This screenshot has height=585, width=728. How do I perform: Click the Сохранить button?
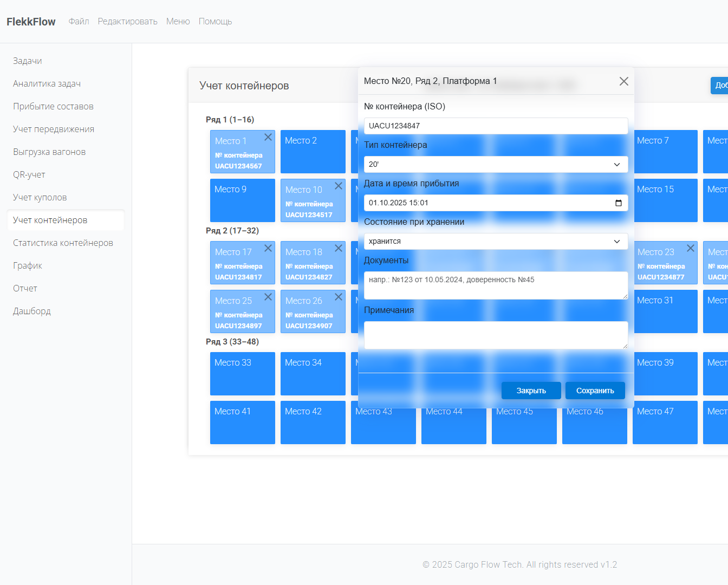tap(595, 391)
